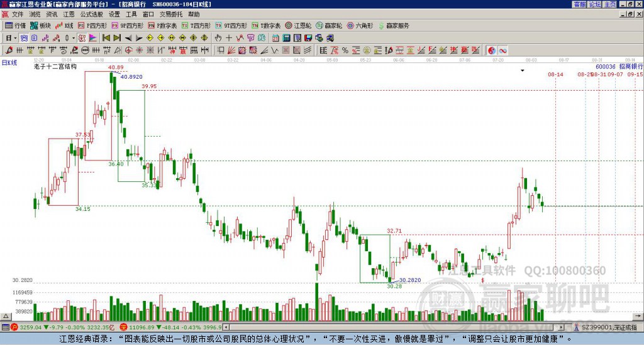The width and height of the screenshot is (644, 345).
Task: Click the 论坛 forum button
Action: coord(595,4)
